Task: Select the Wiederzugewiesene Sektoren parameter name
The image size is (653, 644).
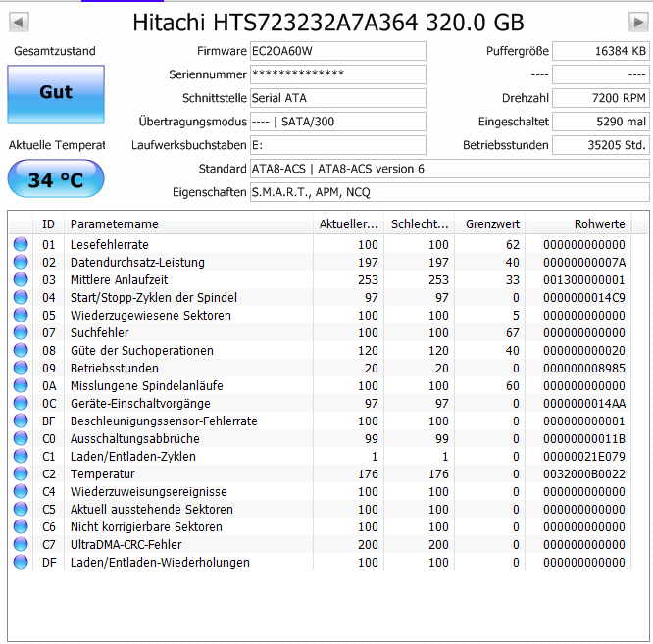Action: tap(151, 315)
